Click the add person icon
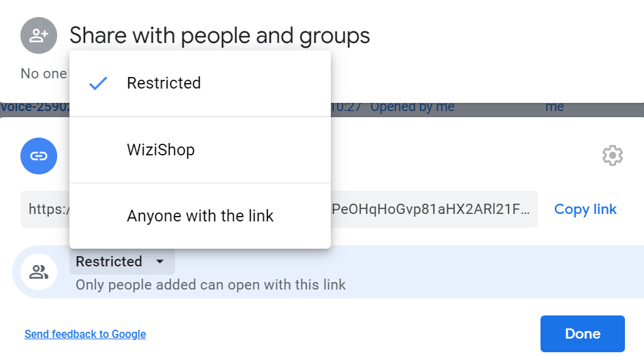 pos(39,35)
